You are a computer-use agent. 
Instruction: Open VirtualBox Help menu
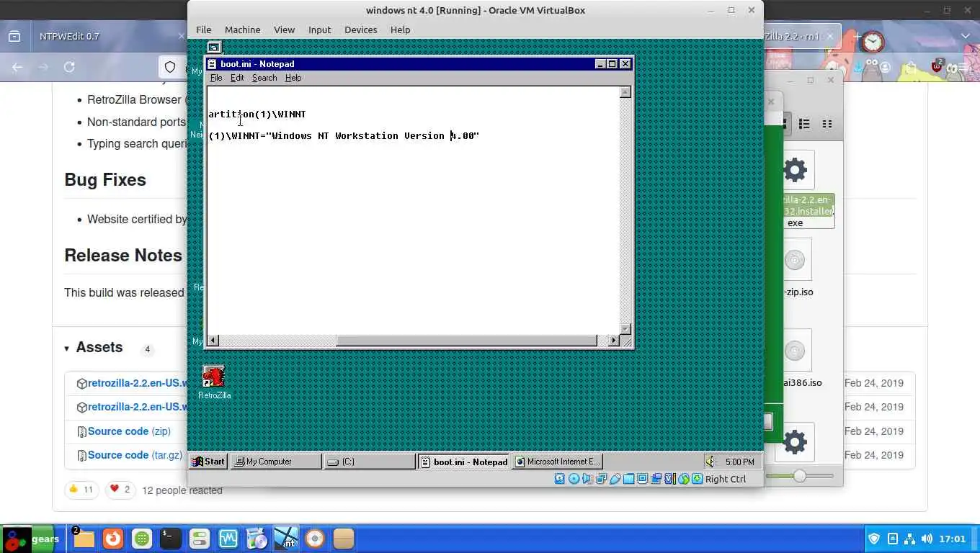point(400,30)
